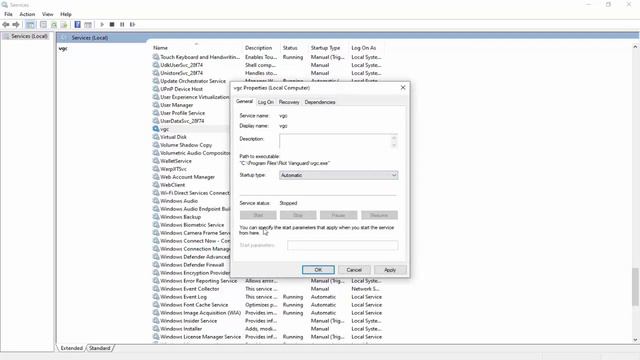Viewport: 640px width, 360px height.
Task: Sort by the Startup Type column header
Action: pos(329,48)
